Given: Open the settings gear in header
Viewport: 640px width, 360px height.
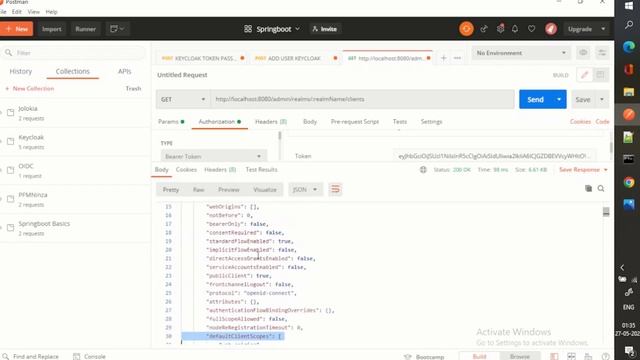Looking at the screenshot, I should tap(500, 29).
